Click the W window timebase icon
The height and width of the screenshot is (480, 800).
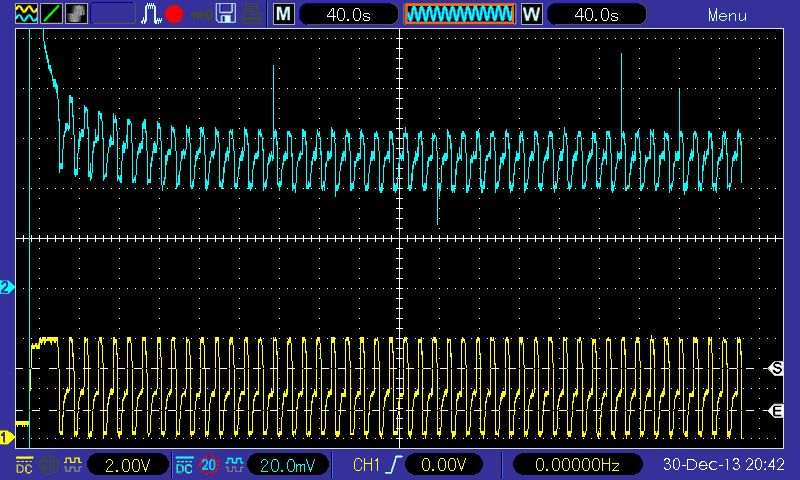coord(531,14)
